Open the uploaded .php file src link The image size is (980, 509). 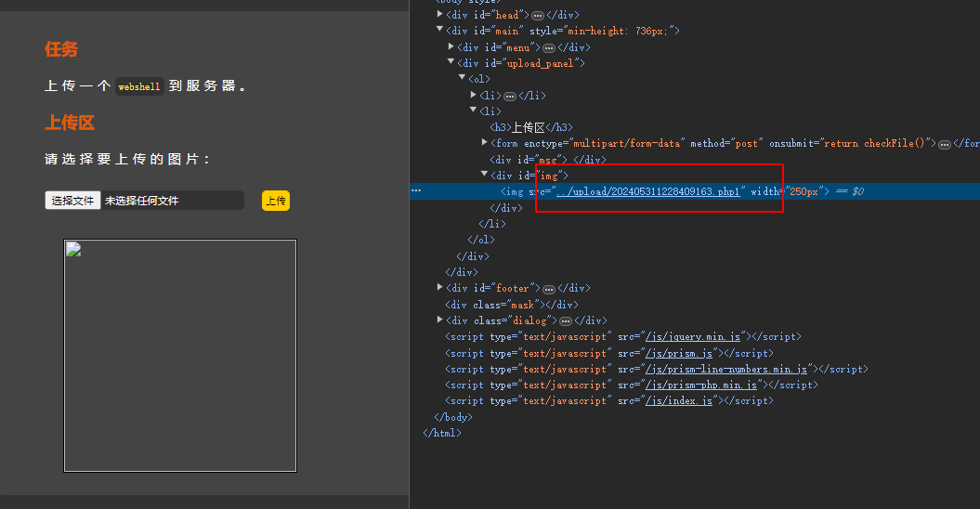coord(647,192)
